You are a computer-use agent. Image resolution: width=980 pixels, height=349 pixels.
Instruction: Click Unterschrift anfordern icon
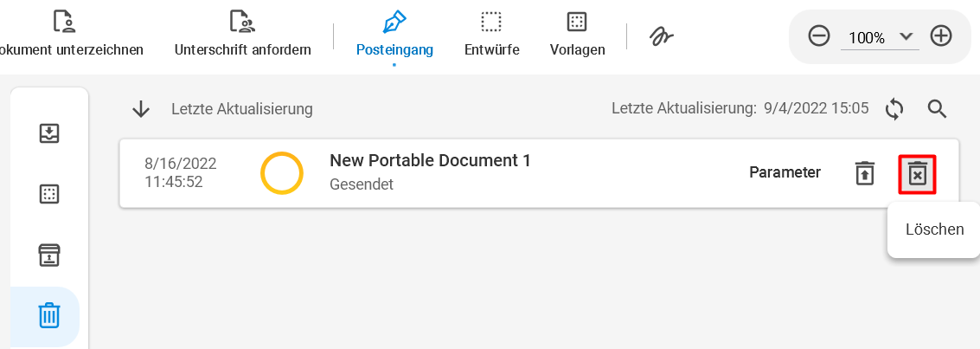[242, 22]
